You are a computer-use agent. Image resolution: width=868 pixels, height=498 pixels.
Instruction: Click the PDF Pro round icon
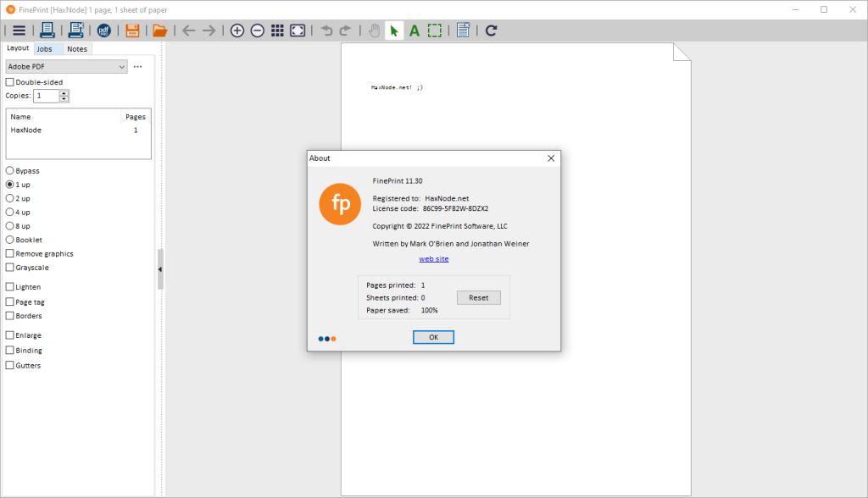coord(104,31)
